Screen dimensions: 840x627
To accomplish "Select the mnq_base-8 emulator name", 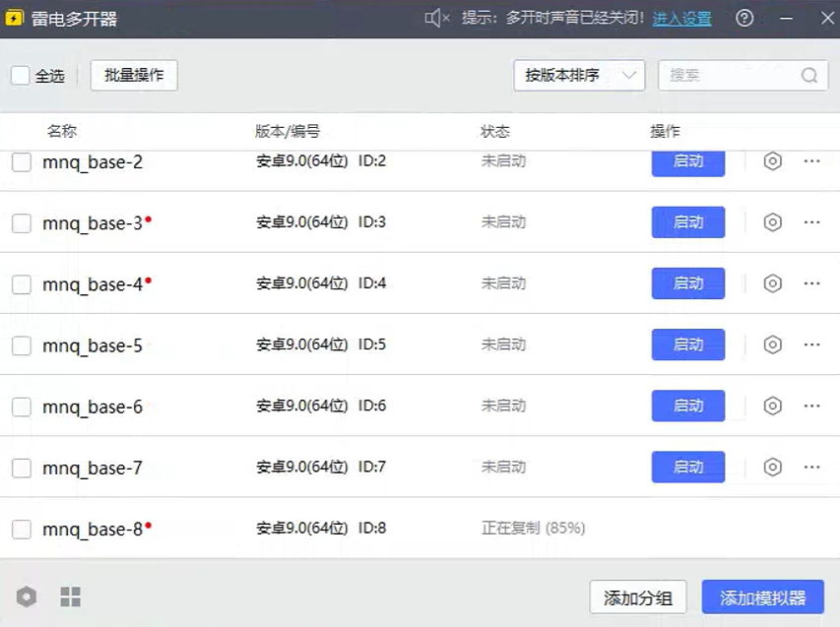I will (93, 530).
